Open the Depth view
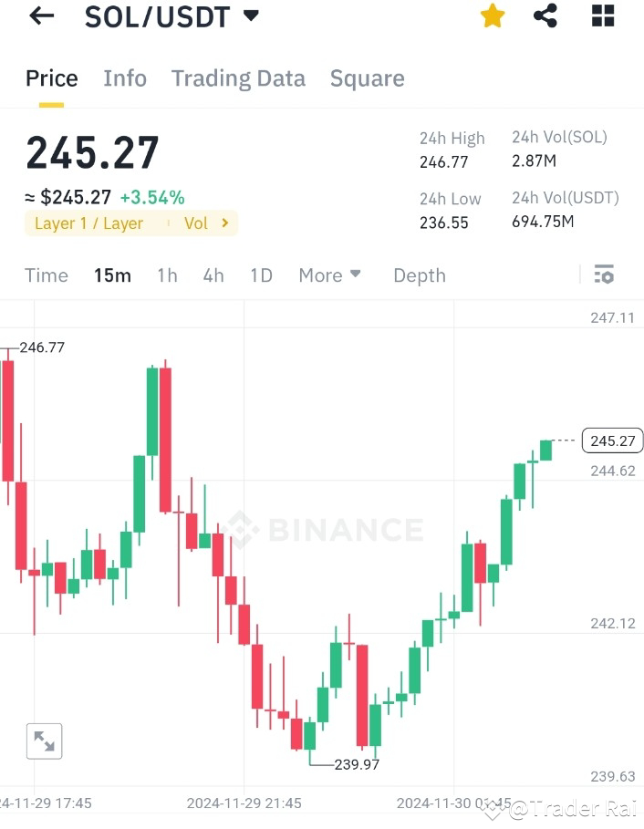This screenshot has height=829, width=644. coord(419,275)
